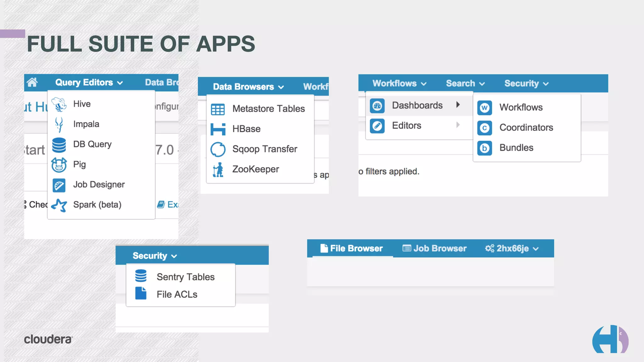
Task: Click the Editors pencil icon
Action: [x=377, y=126]
